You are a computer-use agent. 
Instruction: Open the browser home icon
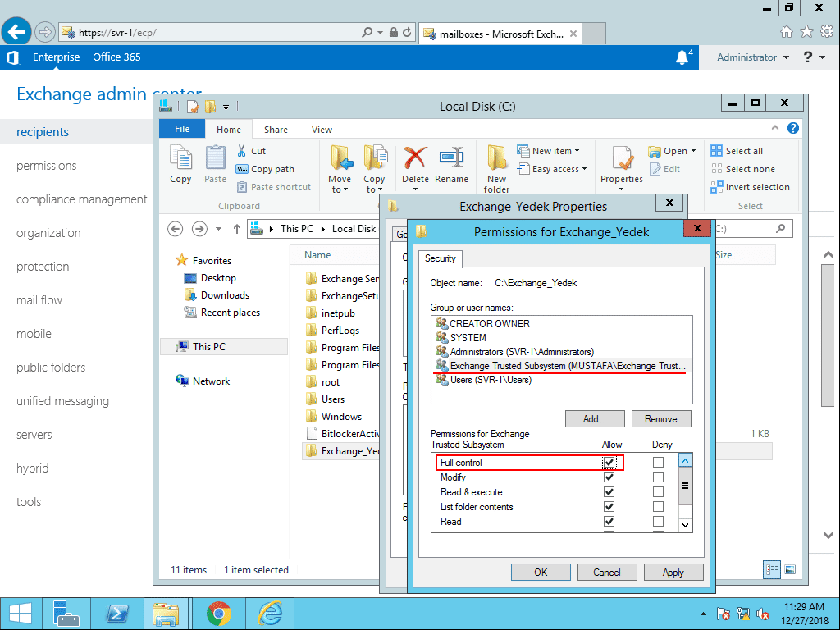787,32
